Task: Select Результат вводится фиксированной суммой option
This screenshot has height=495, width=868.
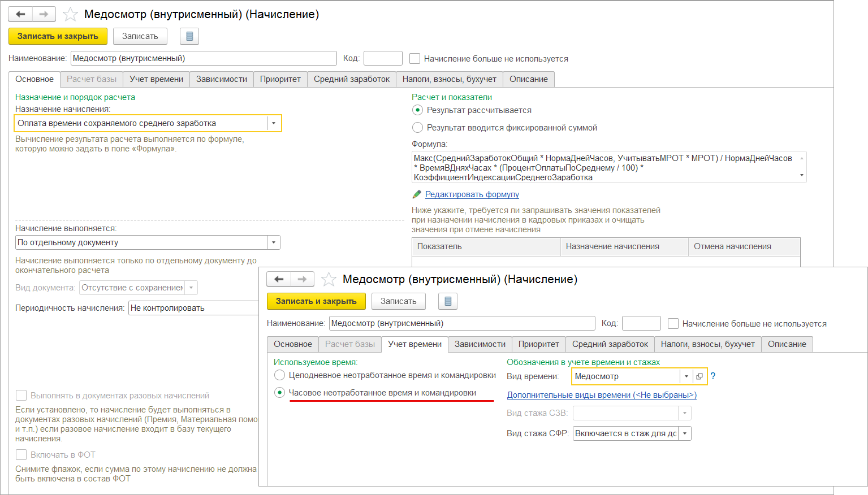Action: click(x=418, y=128)
